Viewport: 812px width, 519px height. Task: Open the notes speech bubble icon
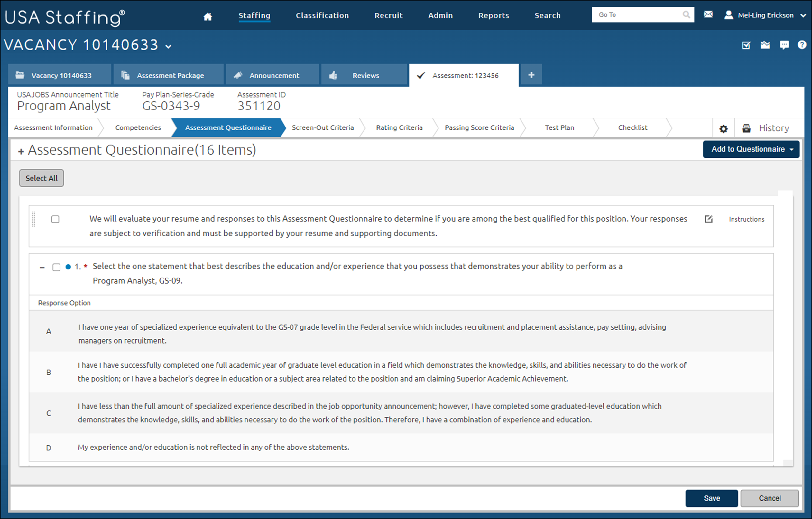[784, 45]
